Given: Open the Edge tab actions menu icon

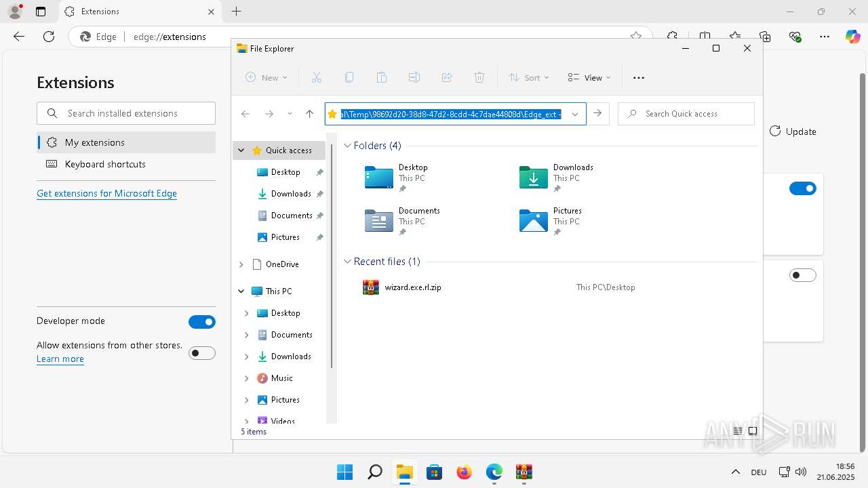Looking at the screenshot, I should click(41, 12).
